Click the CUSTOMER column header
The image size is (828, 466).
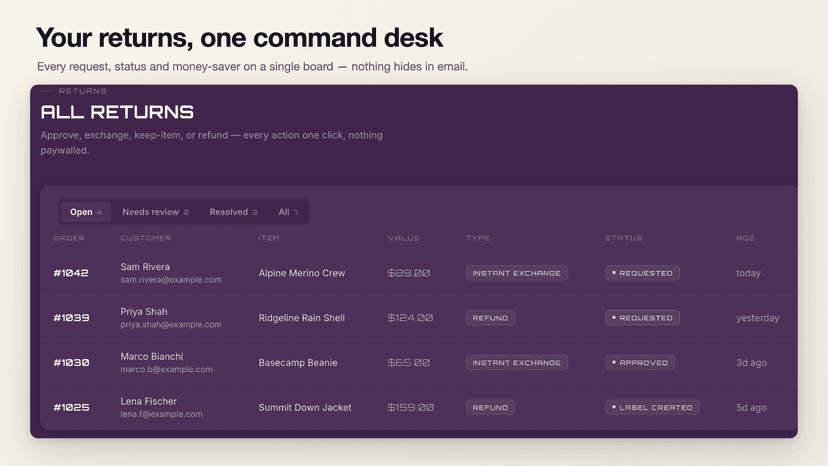[146, 238]
